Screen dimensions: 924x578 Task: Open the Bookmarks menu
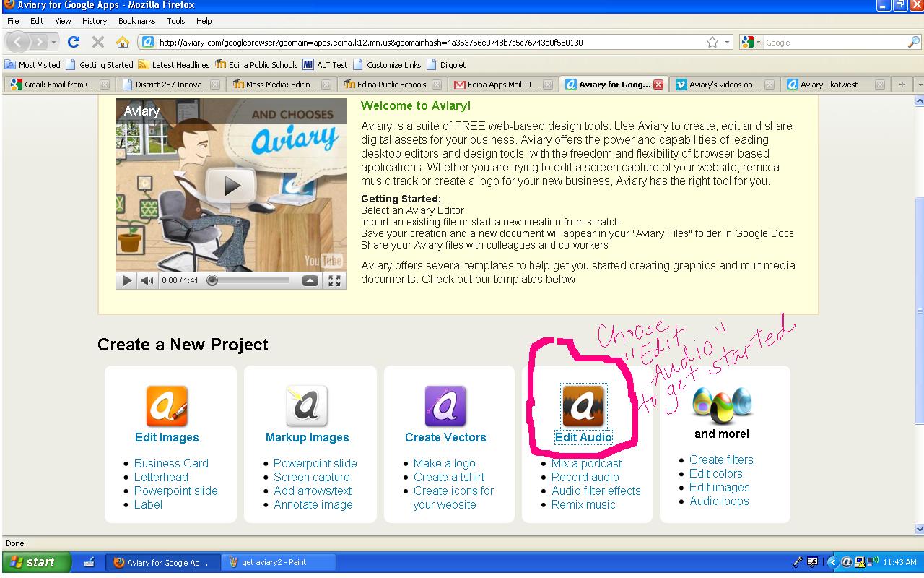click(138, 21)
